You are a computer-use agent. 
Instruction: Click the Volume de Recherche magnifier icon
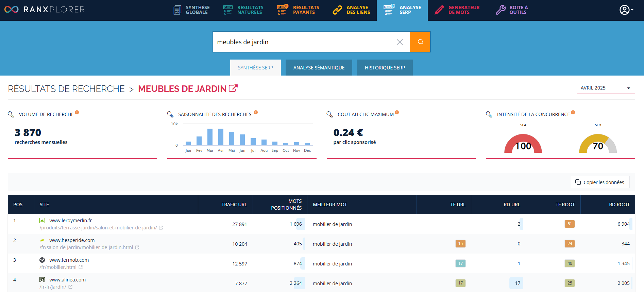[x=11, y=114]
